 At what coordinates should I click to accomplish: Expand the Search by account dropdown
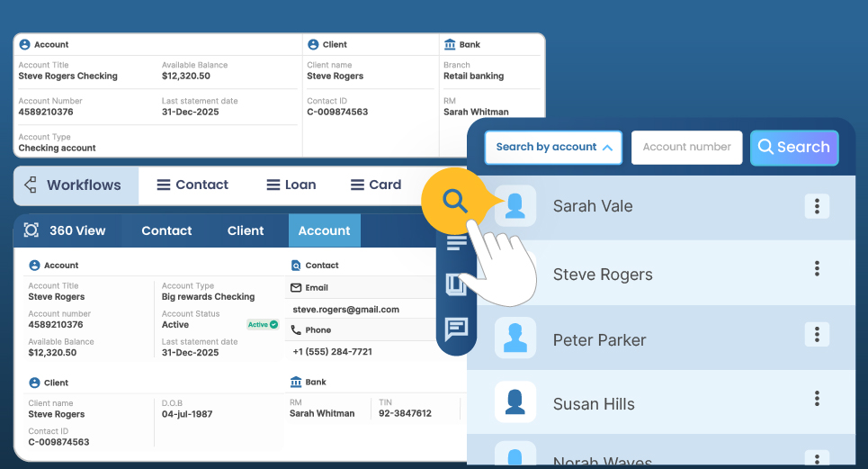tap(553, 148)
